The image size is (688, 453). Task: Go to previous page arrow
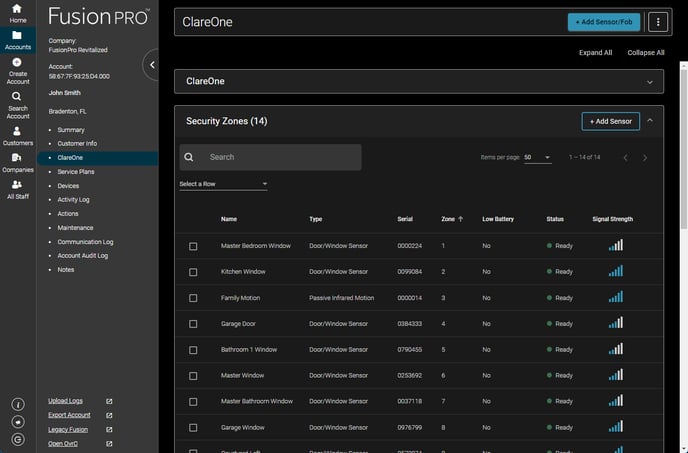(x=626, y=158)
